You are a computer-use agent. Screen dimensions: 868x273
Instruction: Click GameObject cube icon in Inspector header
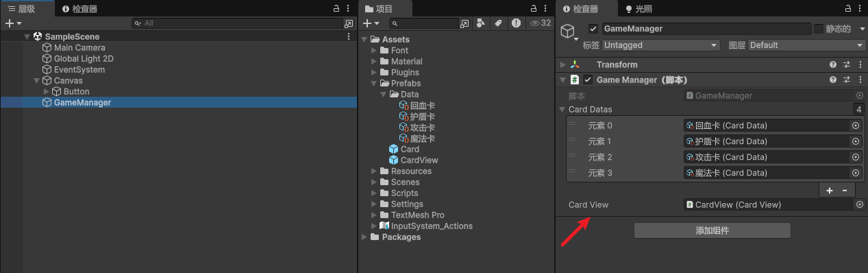567,31
